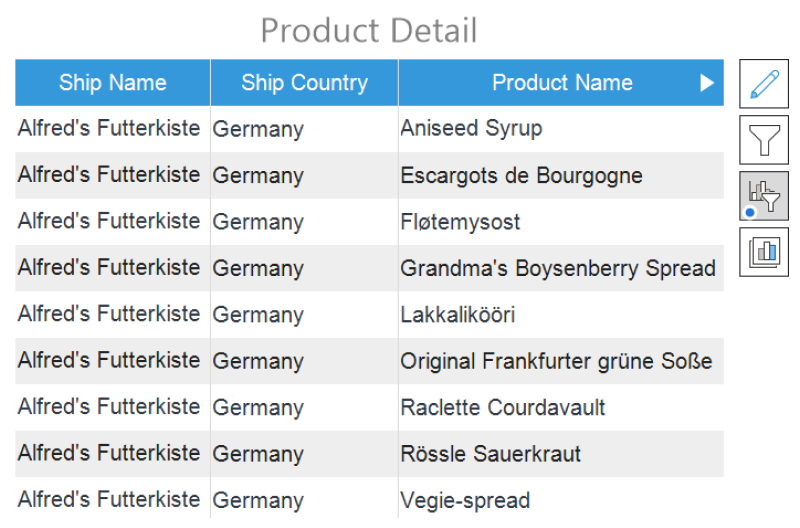Select Grandma's Boysenberry Spread row

point(558,268)
